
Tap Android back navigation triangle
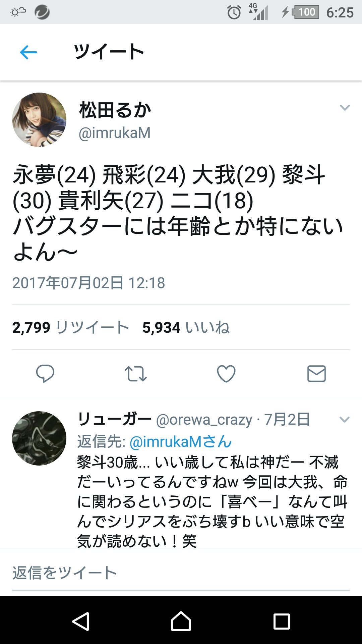tap(81, 622)
